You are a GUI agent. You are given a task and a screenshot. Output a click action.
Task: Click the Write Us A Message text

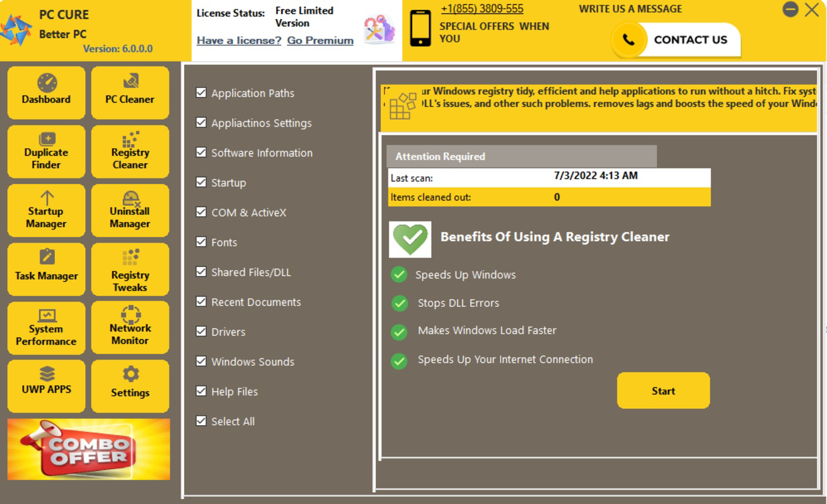(630, 9)
